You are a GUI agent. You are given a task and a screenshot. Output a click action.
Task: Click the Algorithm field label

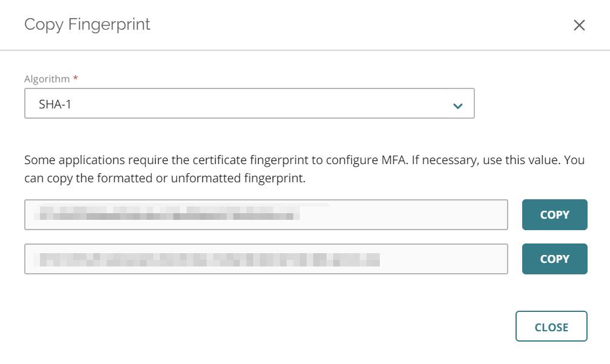pos(47,79)
